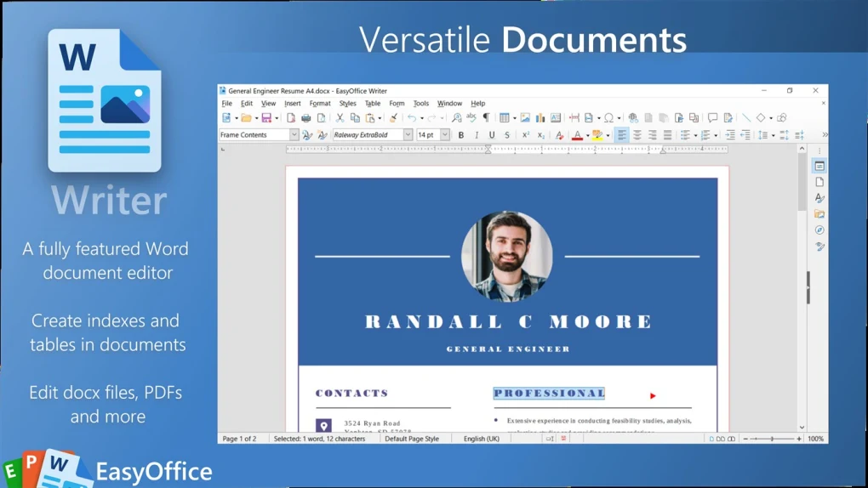Open the Format menu
The height and width of the screenshot is (488, 868).
click(320, 104)
